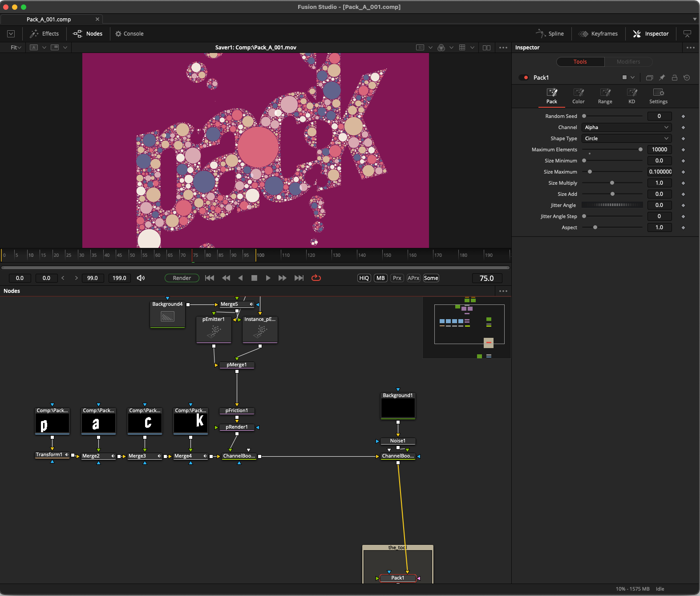Play the comp forward
Viewport: 700px width, 596px height.
coord(268,278)
